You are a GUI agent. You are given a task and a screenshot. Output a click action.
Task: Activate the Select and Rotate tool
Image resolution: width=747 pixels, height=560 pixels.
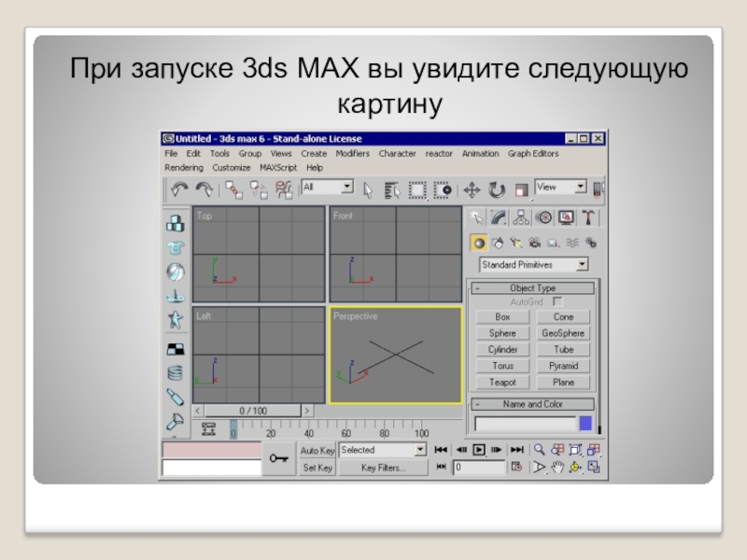click(x=497, y=190)
